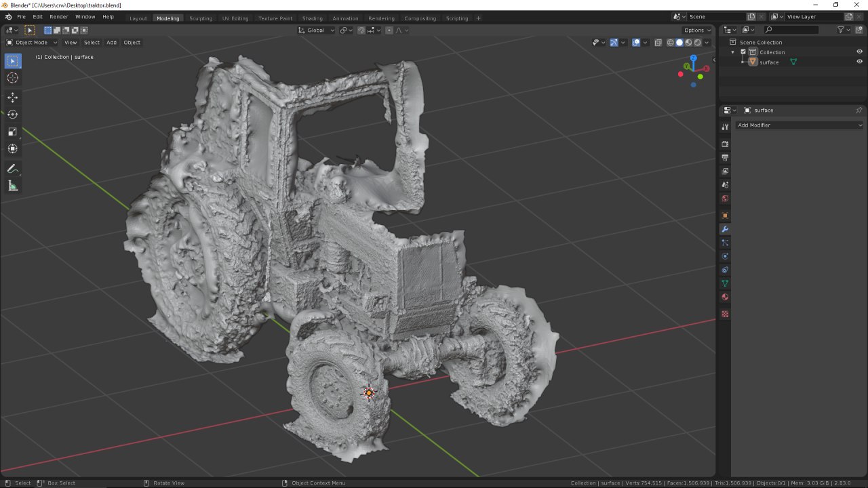Click the mesh data icon beside surface
868x488 pixels.
pyautogui.click(x=793, y=62)
